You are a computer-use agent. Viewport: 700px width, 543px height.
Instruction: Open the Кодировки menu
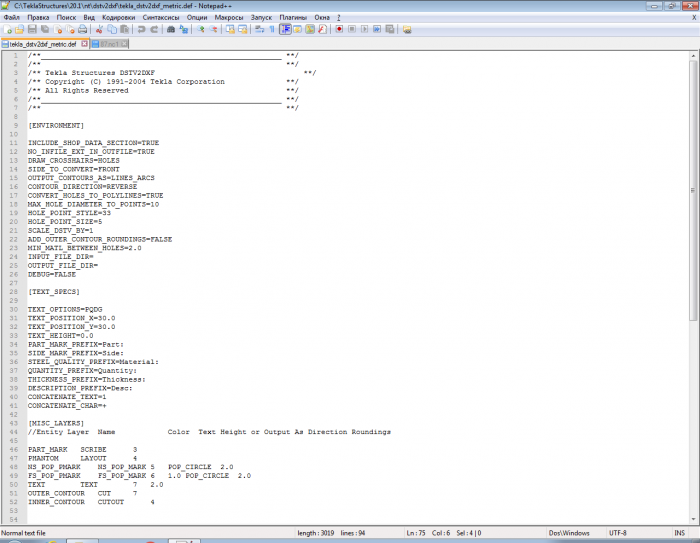118,17
